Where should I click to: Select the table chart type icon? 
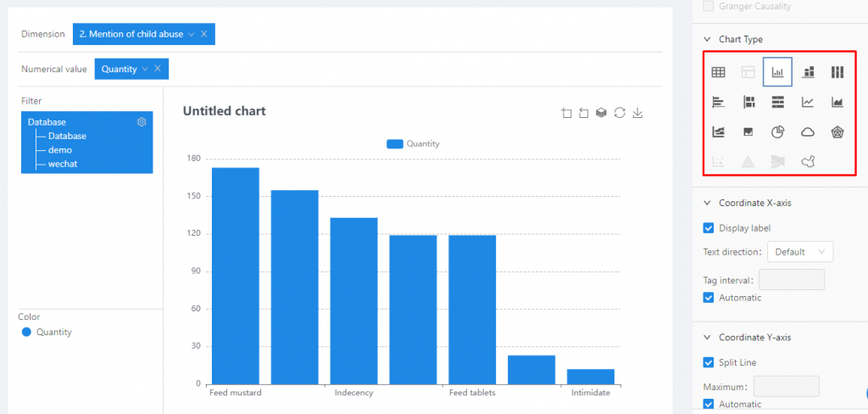coord(718,73)
